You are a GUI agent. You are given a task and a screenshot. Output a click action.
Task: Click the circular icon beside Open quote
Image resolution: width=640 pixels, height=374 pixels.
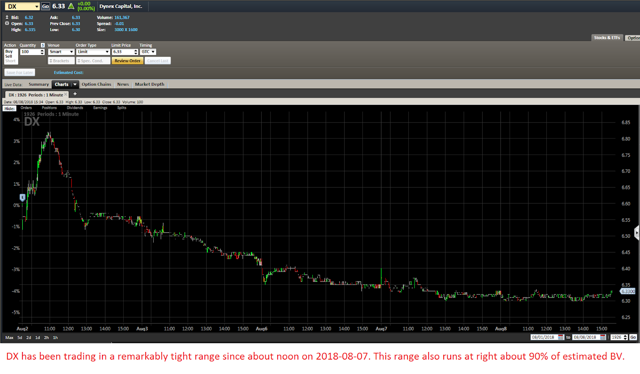(7, 23)
